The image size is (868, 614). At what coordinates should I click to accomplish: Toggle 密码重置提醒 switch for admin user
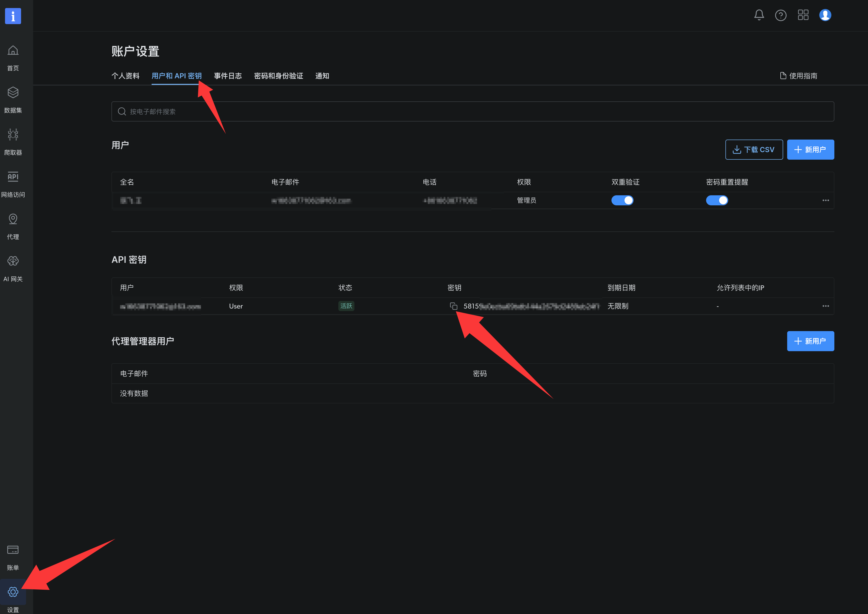(x=717, y=200)
